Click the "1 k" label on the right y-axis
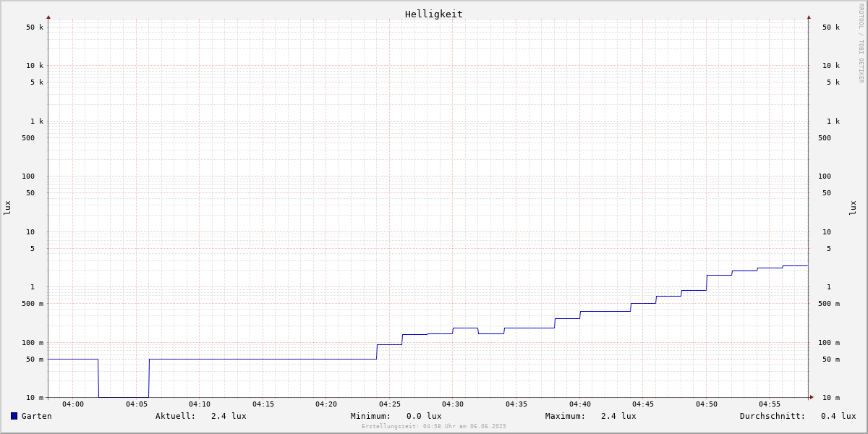This screenshot has height=434, width=868. [833, 122]
